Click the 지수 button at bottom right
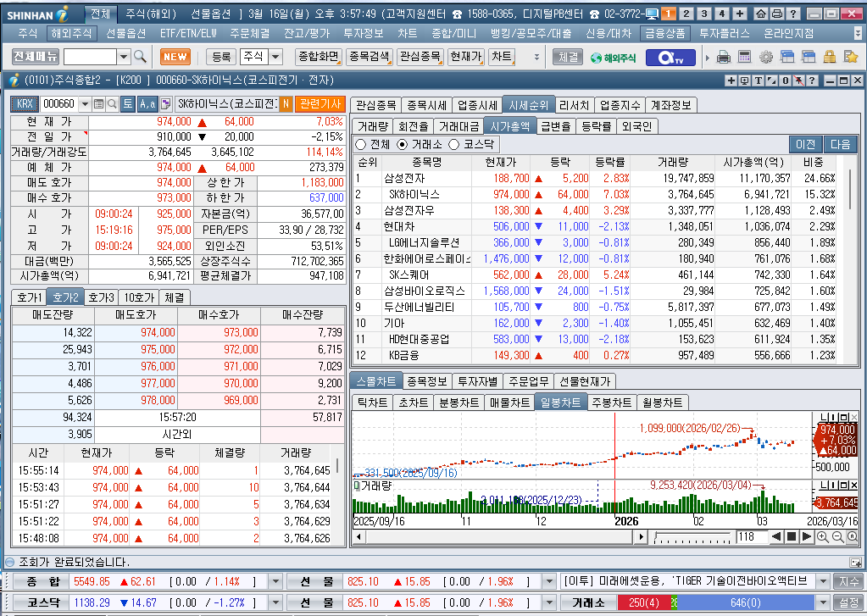Viewport: 867px width, 616px height. (848, 581)
